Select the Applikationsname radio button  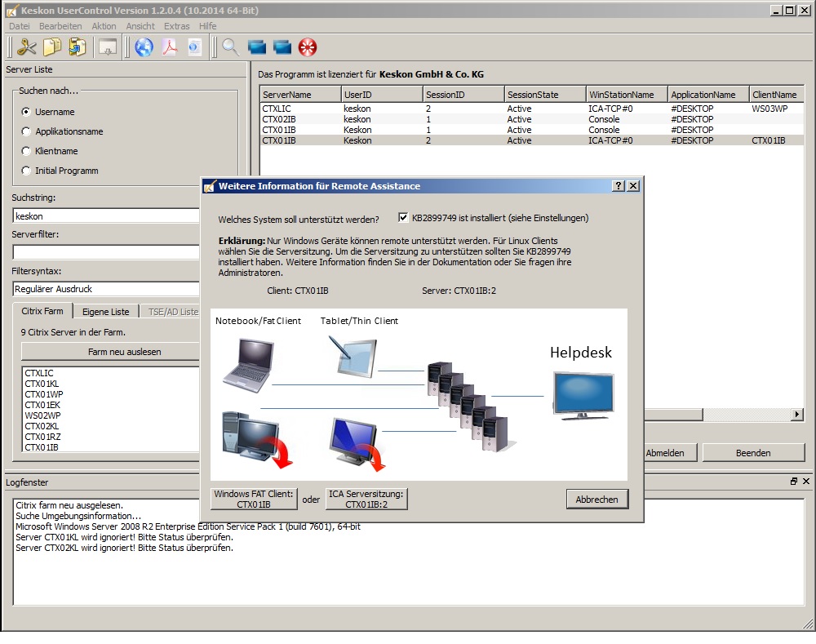click(x=27, y=131)
